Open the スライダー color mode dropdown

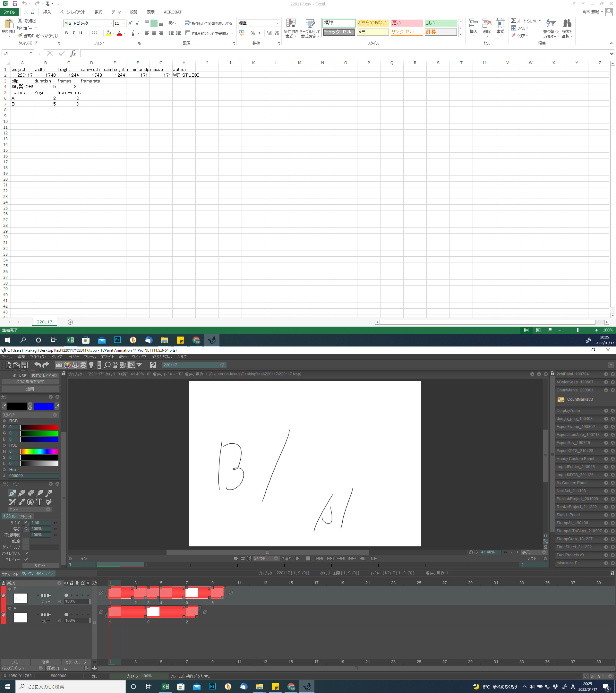[x=30, y=415]
